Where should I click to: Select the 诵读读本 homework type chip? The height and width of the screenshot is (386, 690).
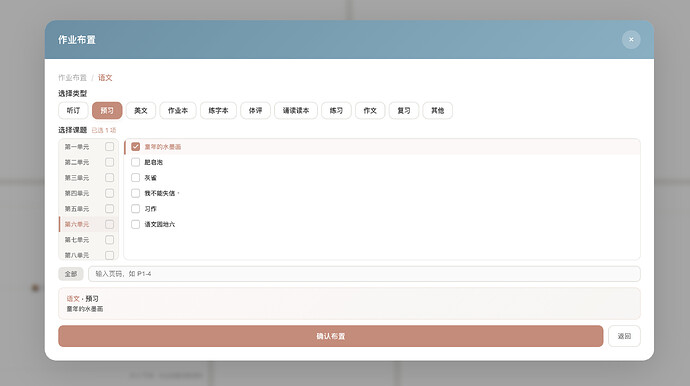296,110
